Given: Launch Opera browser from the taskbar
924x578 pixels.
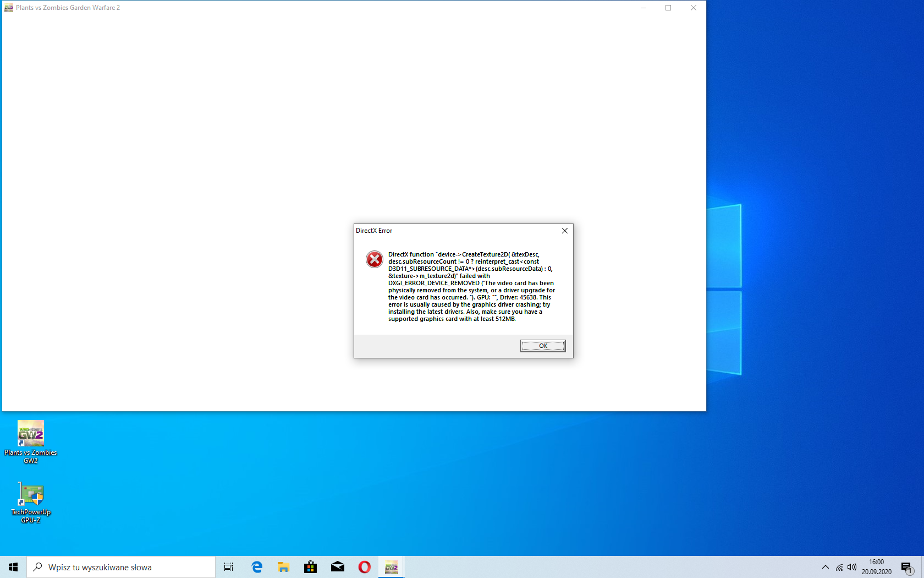Looking at the screenshot, I should click(364, 567).
